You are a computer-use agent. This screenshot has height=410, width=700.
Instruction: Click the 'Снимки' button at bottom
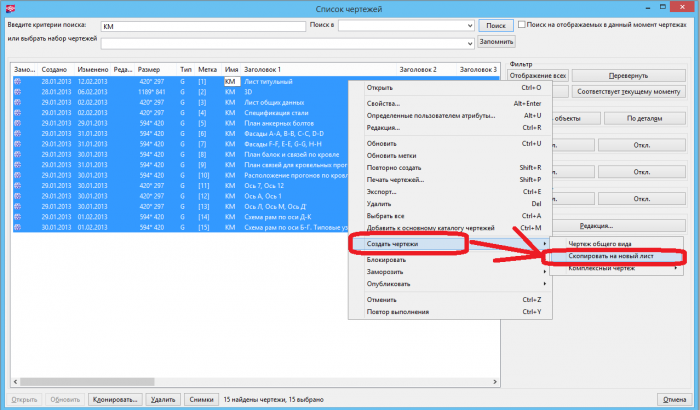(x=201, y=399)
